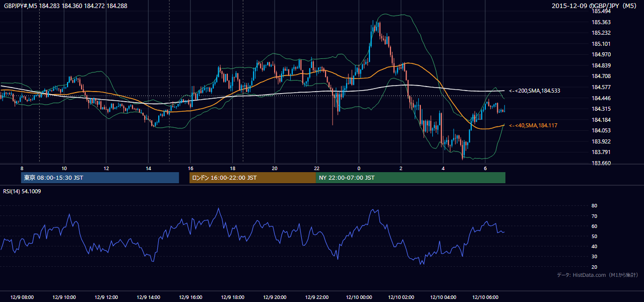Image resolution: width=644 pixels, height=302 pixels.
Task: Click price axis value 184.184
Action: [x=602, y=120]
